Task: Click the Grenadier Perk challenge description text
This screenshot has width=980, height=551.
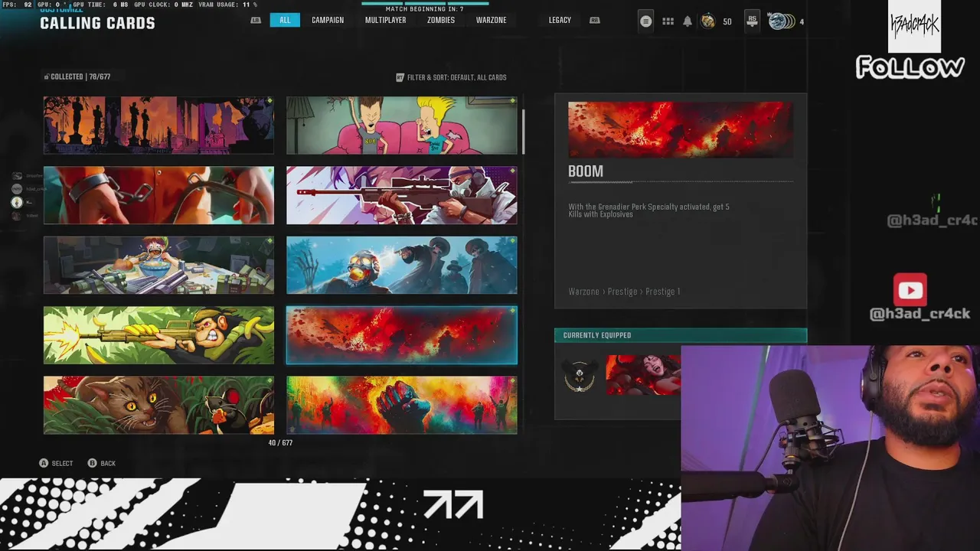Action: pos(648,210)
